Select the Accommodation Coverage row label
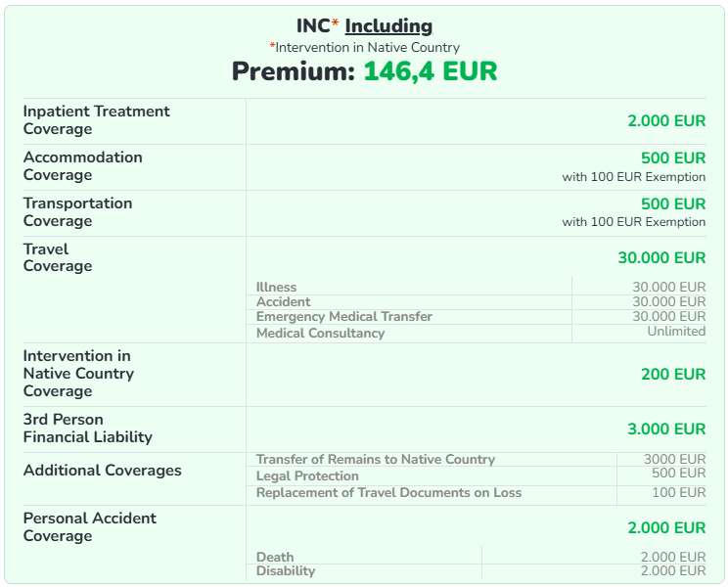 [83, 166]
